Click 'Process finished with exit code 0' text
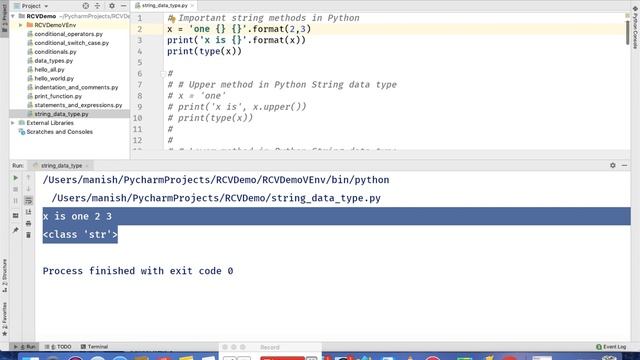The image size is (640, 360). pyautogui.click(x=138, y=271)
